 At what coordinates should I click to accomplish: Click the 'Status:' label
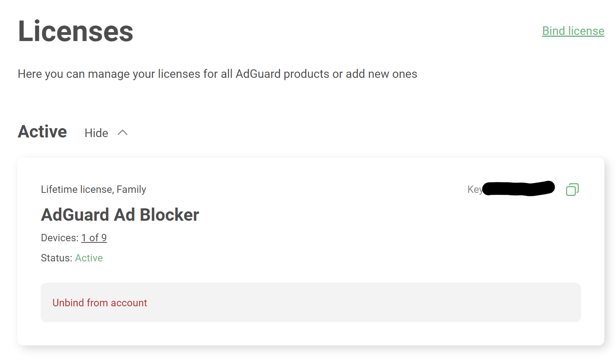[57, 258]
